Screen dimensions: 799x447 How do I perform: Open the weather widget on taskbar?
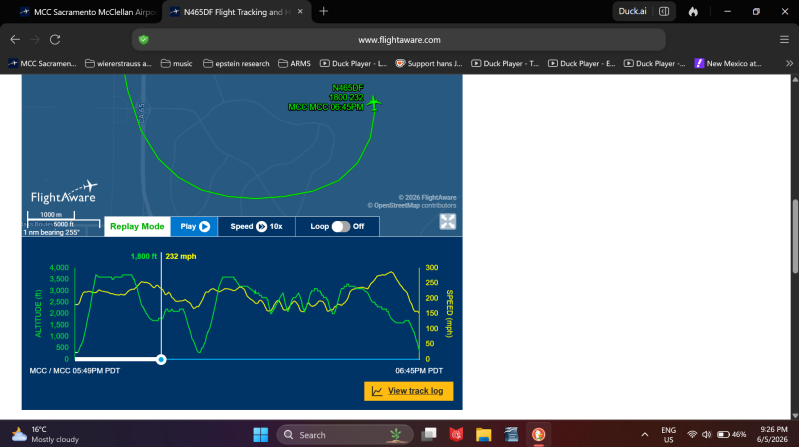point(46,434)
